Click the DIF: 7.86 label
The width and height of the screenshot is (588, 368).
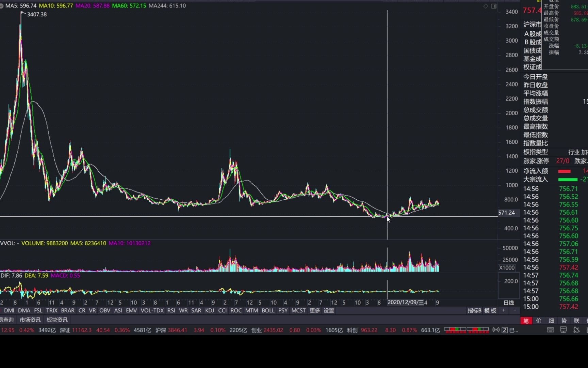click(11, 275)
